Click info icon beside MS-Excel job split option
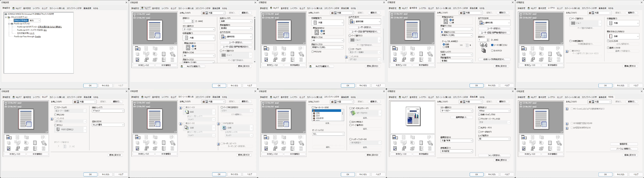 567,109
